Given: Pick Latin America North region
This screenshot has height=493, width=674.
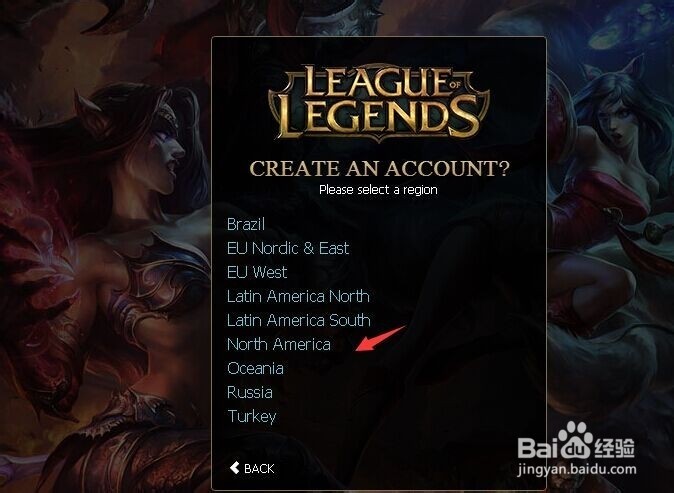Looking at the screenshot, I should (298, 297).
